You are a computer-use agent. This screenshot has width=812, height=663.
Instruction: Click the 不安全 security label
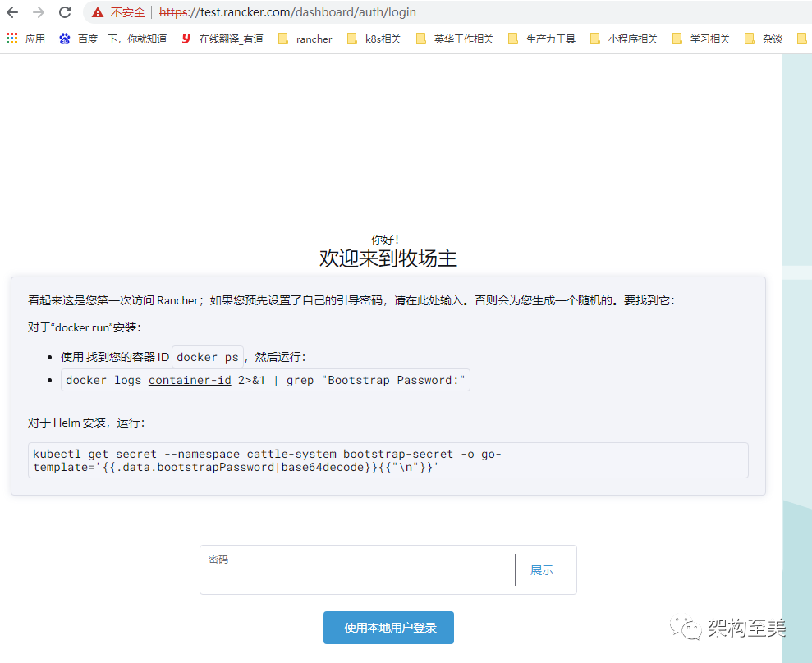[128, 12]
